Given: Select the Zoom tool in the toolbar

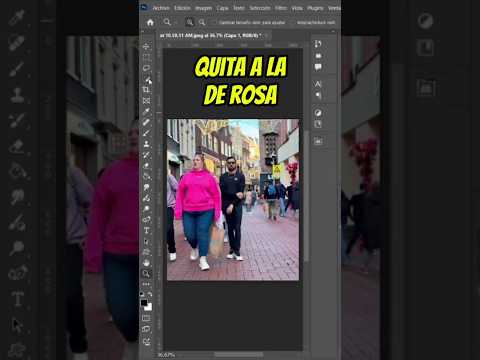Looking at the screenshot, I should [146, 274].
